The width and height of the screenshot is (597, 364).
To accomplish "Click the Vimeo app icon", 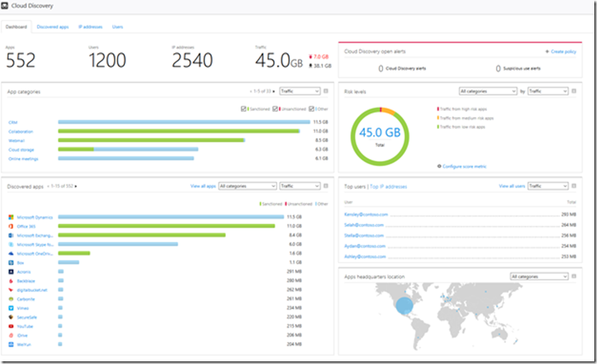I will pos(11,308).
